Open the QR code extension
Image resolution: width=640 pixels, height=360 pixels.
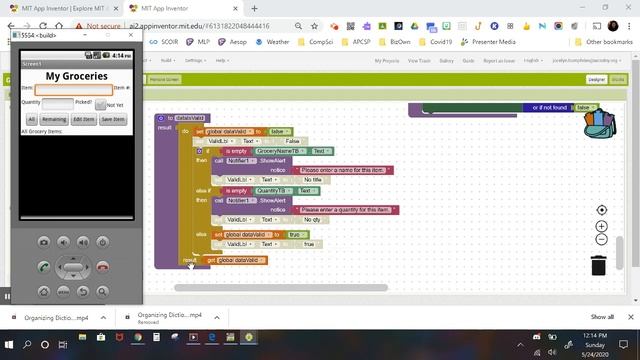click(351, 26)
